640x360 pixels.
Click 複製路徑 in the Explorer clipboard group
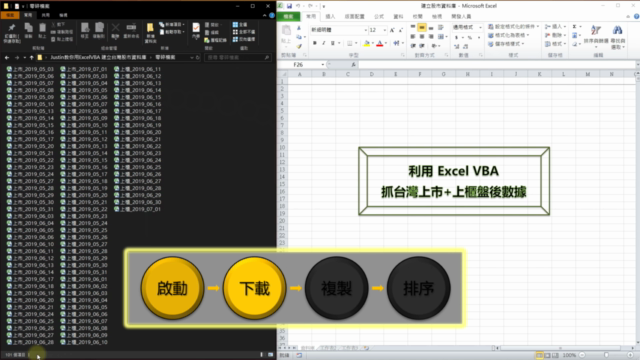click(62, 32)
